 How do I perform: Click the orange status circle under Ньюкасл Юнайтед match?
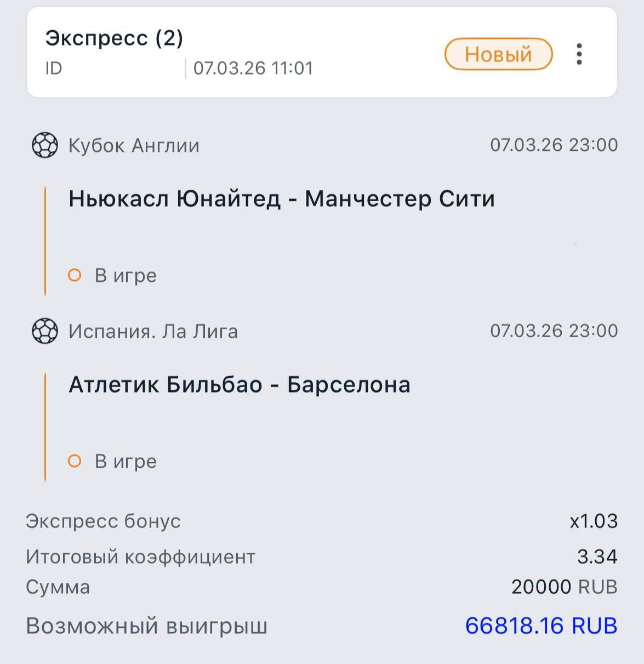pos(75,275)
